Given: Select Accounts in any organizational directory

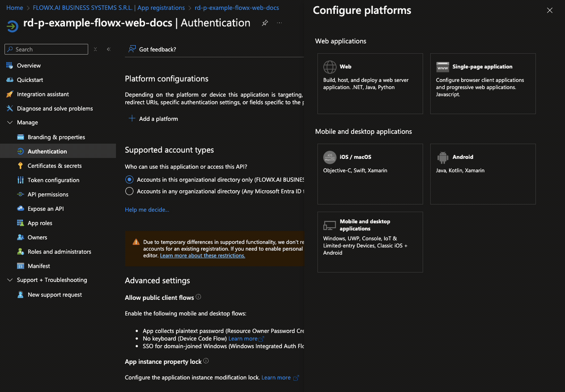Looking at the screenshot, I should coord(129,191).
